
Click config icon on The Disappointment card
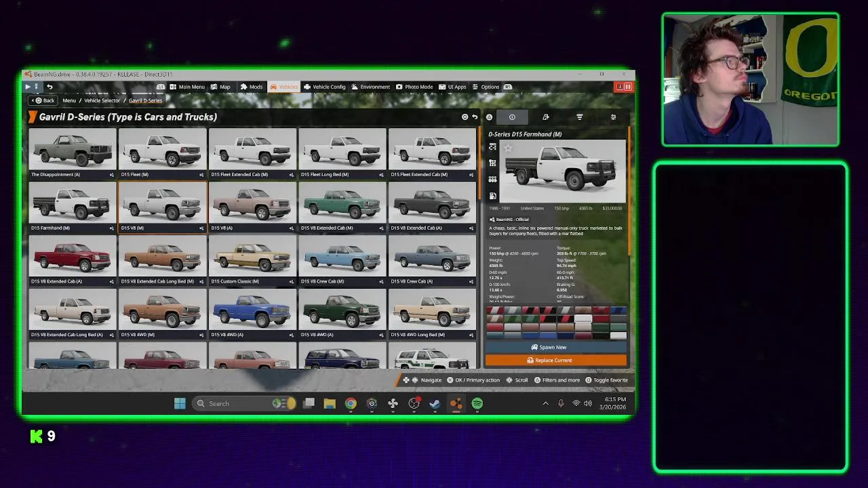point(112,175)
